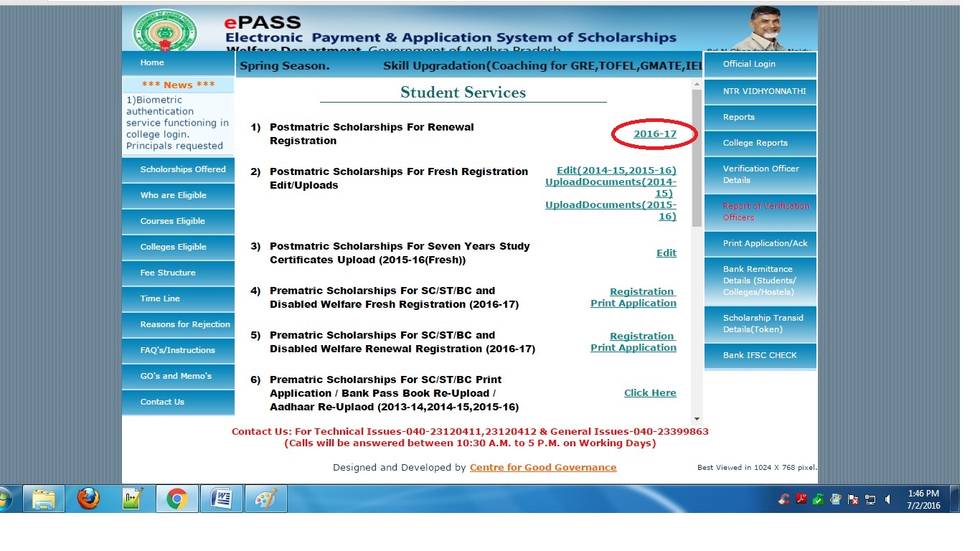Viewport: 980px width, 551px height.
Task: Open FAQ's/Instructions page
Action: [x=178, y=351]
